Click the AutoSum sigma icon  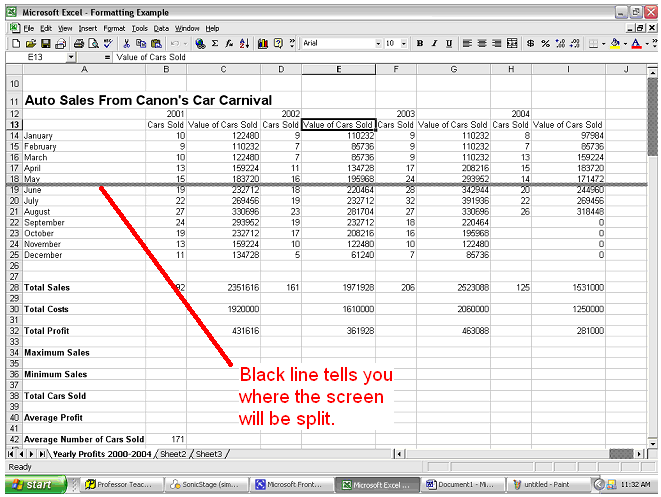click(215, 44)
